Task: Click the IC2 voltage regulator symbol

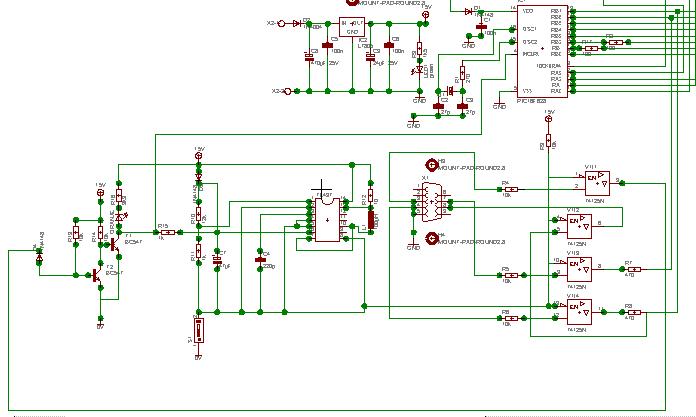Action: point(352,26)
